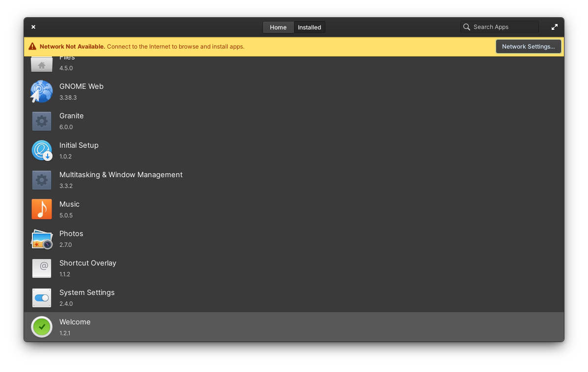This screenshot has width=588, height=372.
Task: Click the orange Music note icon
Action: pos(42,209)
